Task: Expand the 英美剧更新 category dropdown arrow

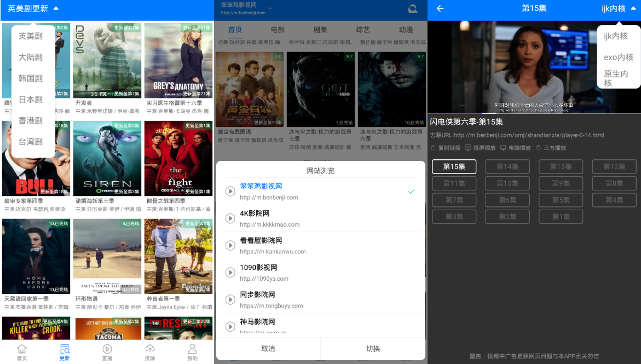Action: click(56, 8)
